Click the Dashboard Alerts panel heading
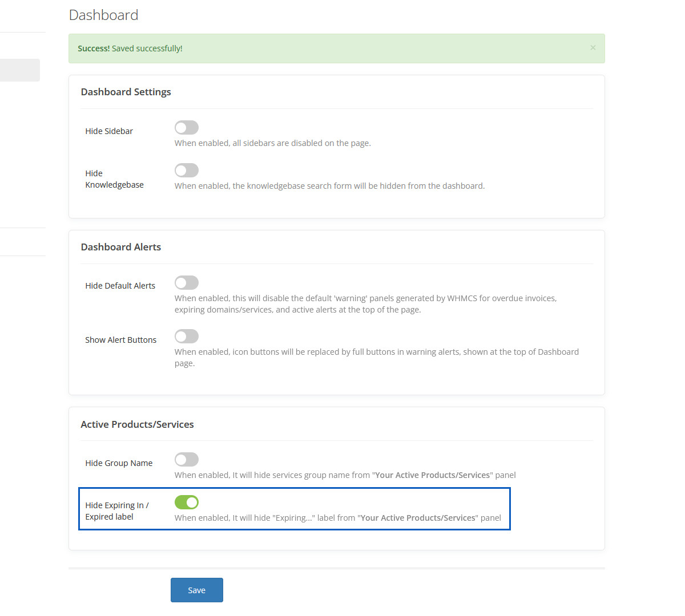The width and height of the screenshot is (685, 616). click(120, 247)
